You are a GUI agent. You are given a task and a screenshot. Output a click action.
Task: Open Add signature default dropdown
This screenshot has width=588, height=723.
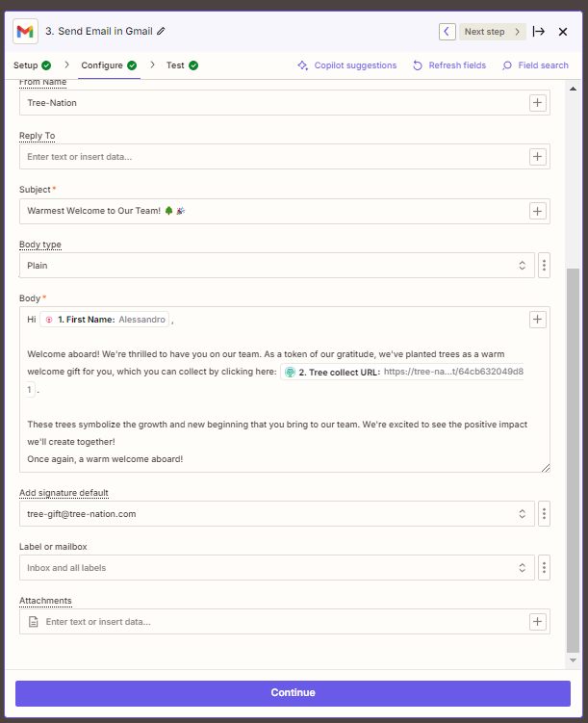(x=276, y=514)
